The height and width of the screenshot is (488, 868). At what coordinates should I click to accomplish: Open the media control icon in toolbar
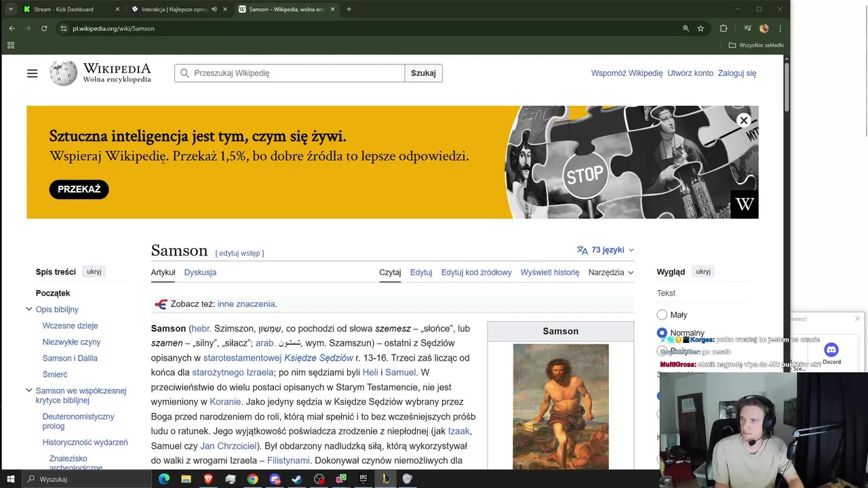point(747,28)
